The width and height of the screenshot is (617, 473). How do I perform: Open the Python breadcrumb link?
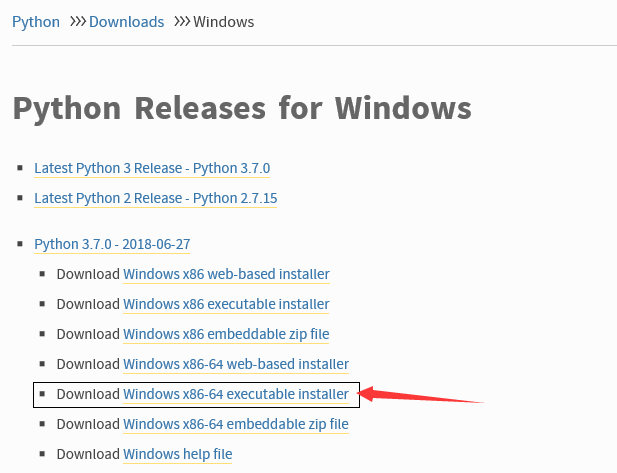(x=36, y=22)
